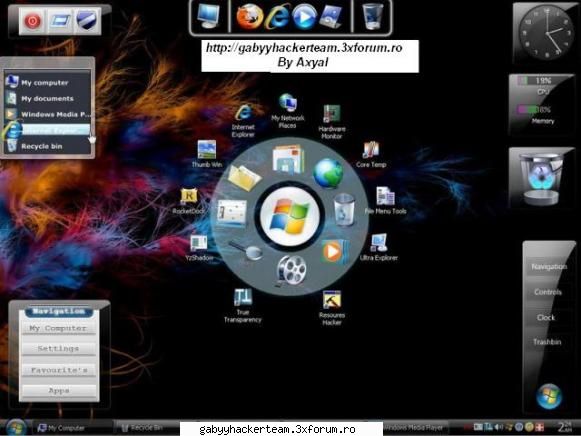Viewport: 581px width, 436px height.
Task: Click Clock in right sidebar
Action: tap(546, 318)
